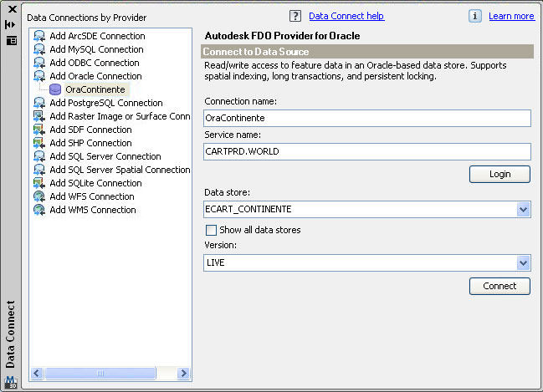Enable Show all data stores checkbox
This screenshot has width=543, height=392.
tap(211, 230)
